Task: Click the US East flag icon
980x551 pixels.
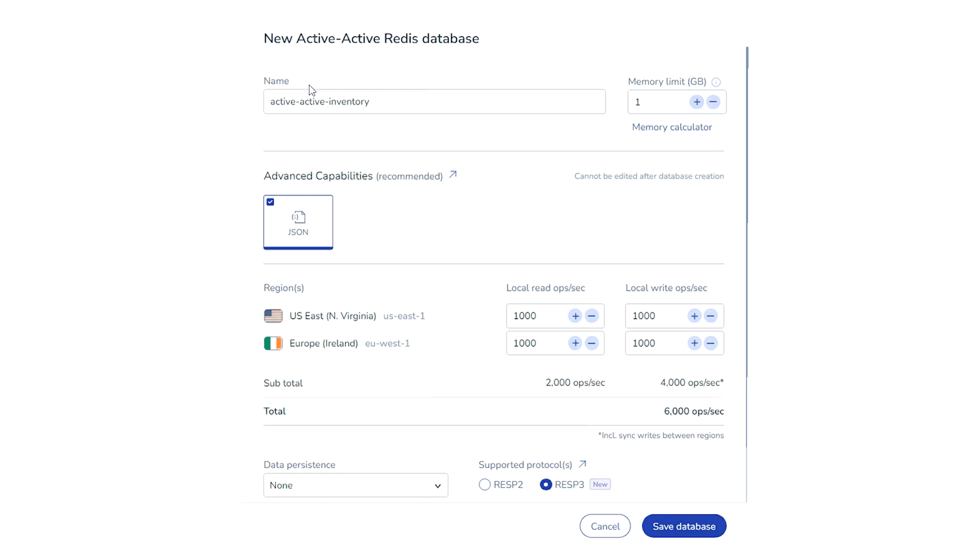Action: 273,316
